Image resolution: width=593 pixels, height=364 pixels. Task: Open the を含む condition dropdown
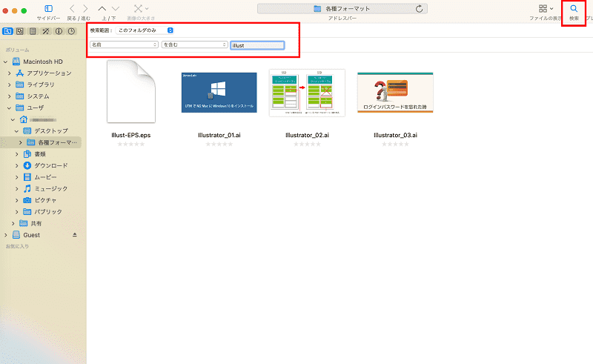(194, 44)
